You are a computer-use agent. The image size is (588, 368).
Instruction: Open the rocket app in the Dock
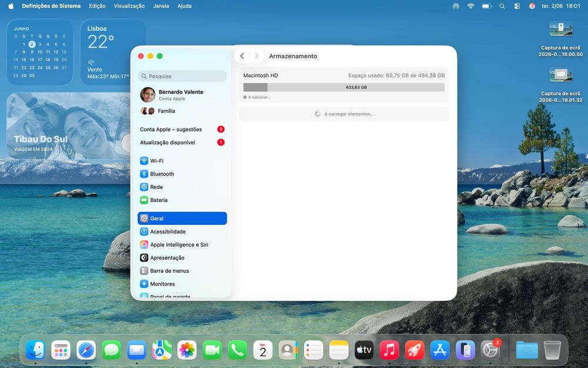(415, 350)
